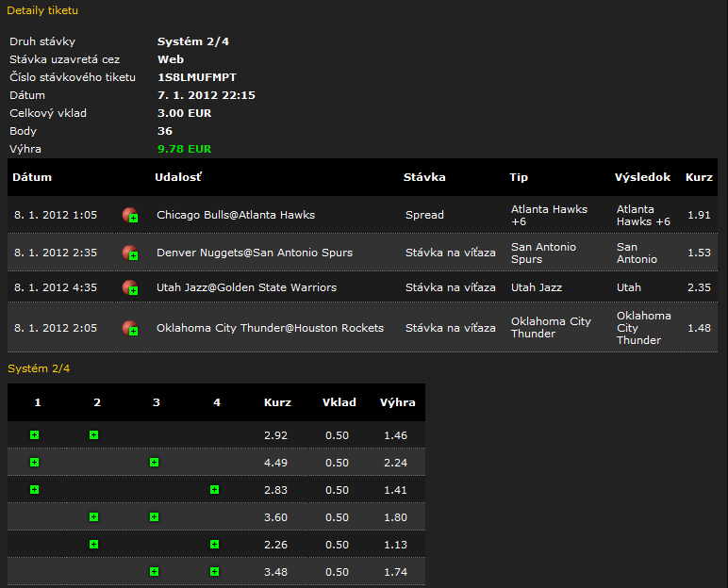Select the Udalosť column header
This screenshot has width=728, height=588.
[x=178, y=177]
